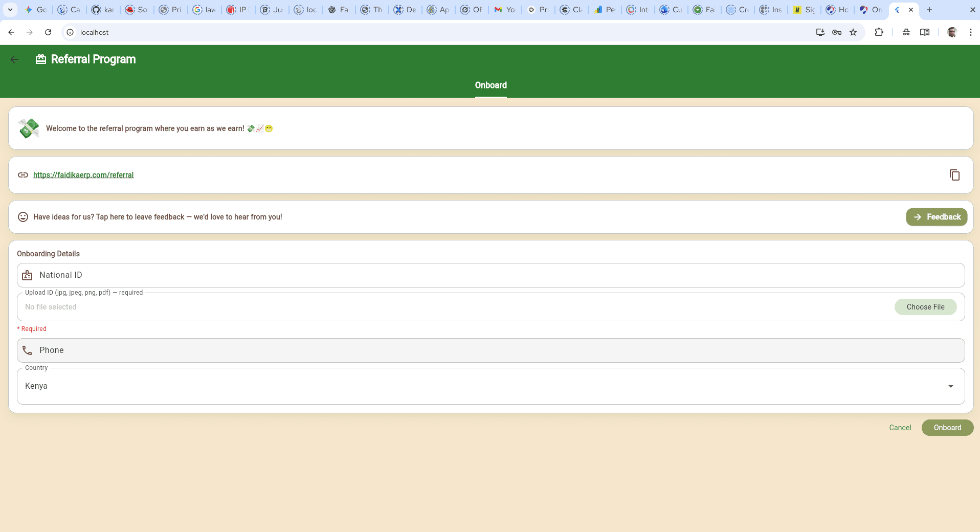Click Choose File to upload ID
980x532 pixels.
(925, 307)
